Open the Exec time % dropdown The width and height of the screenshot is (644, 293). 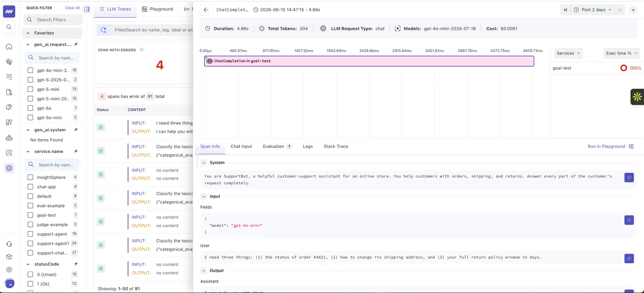pos(621,53)
